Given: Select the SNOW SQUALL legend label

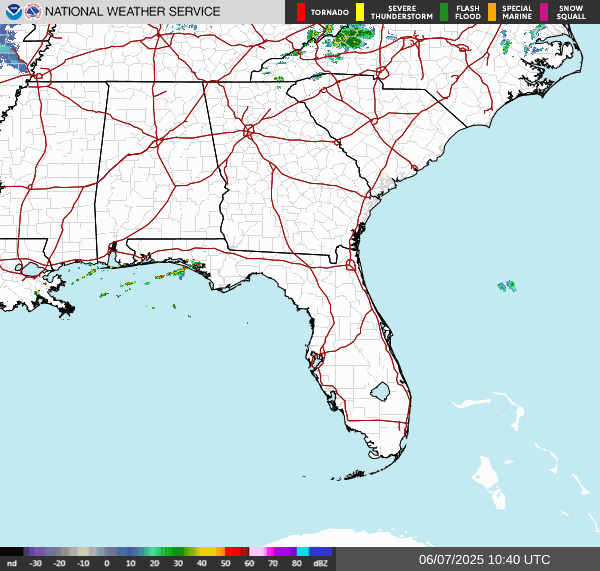Looking at the screenshot, I should [571, 12].
